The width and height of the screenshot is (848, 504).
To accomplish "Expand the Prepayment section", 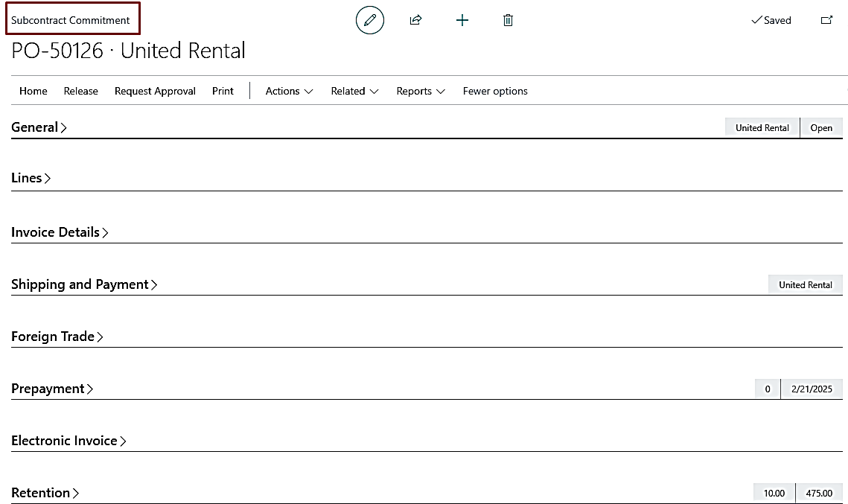I will (x=52, y=389).
